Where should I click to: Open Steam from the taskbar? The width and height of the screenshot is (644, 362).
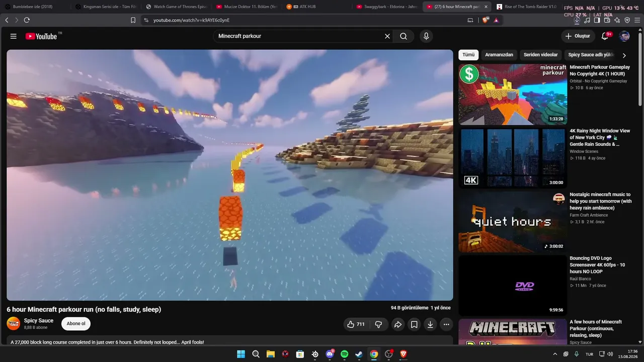pyautogui.click(x=359, y=354)
